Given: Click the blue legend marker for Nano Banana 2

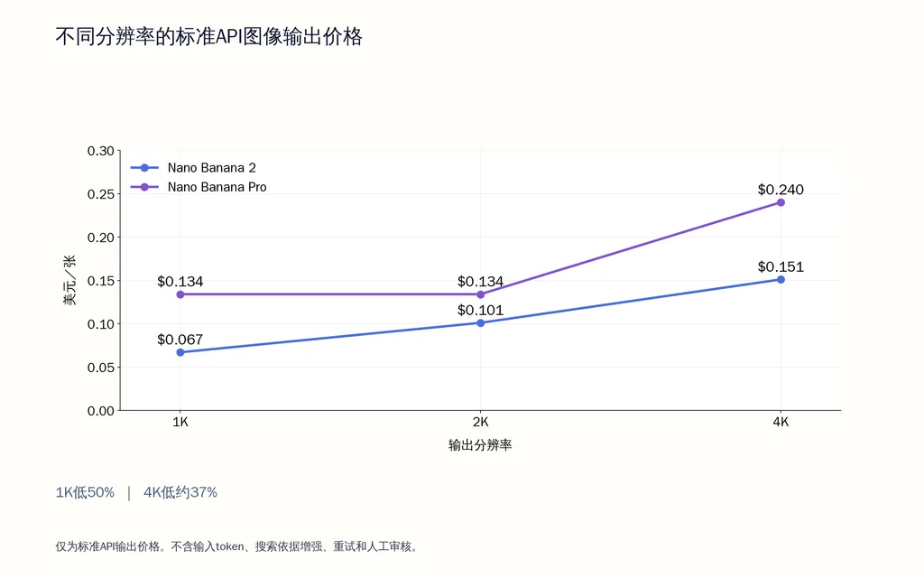Looking at the screenshot, I should [144, 167].
